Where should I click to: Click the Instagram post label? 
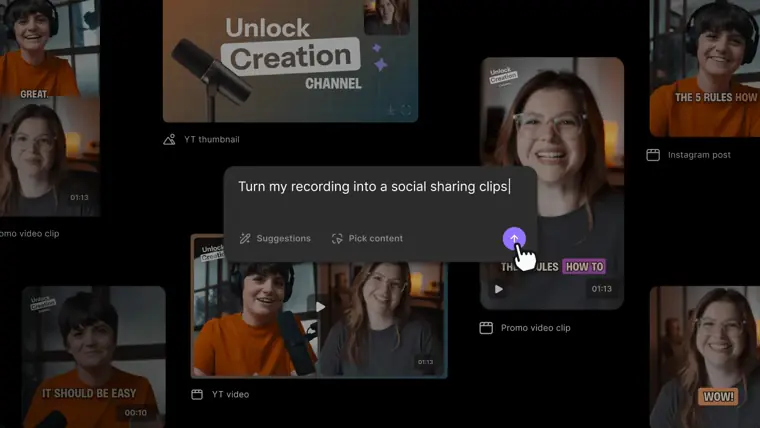tap(699, 155)
